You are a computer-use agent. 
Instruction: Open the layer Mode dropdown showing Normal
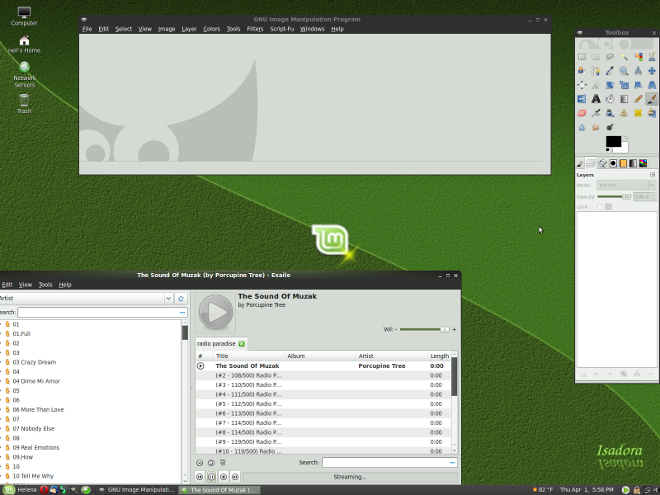click(x=626, y=185)
